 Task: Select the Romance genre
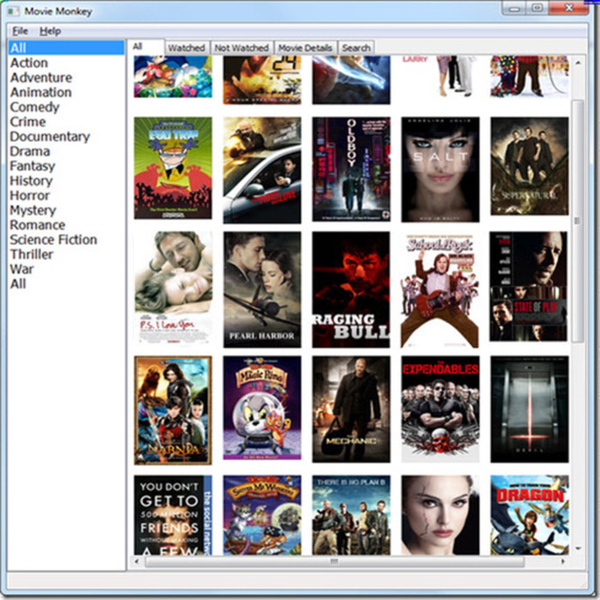click(x=38, y=225)
